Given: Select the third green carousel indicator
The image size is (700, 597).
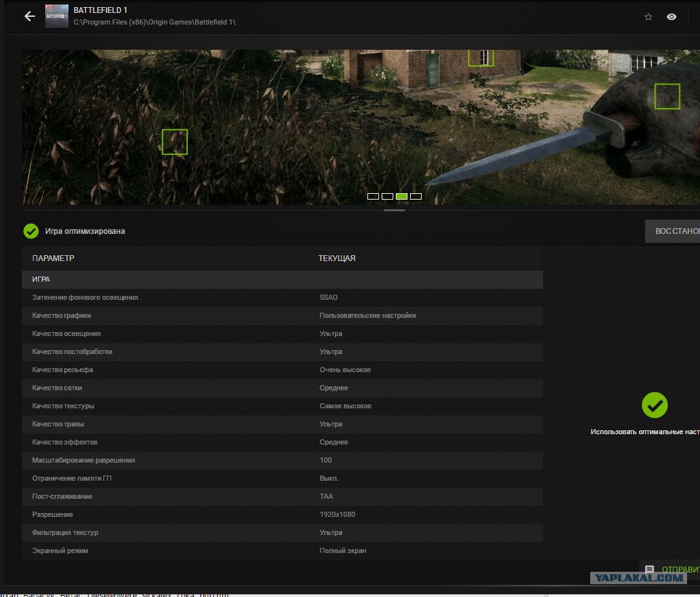Looking at the screenshot, I should point(402,196).
